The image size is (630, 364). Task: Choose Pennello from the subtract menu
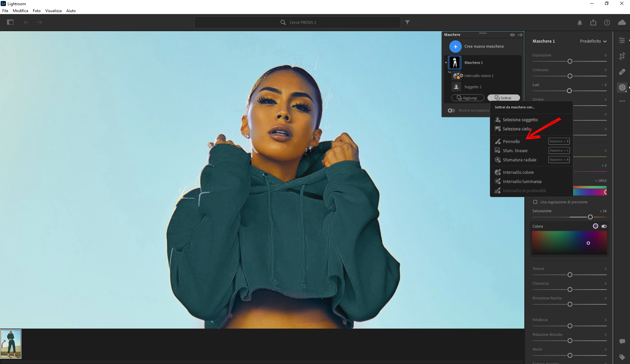click(x=511, y=141)
